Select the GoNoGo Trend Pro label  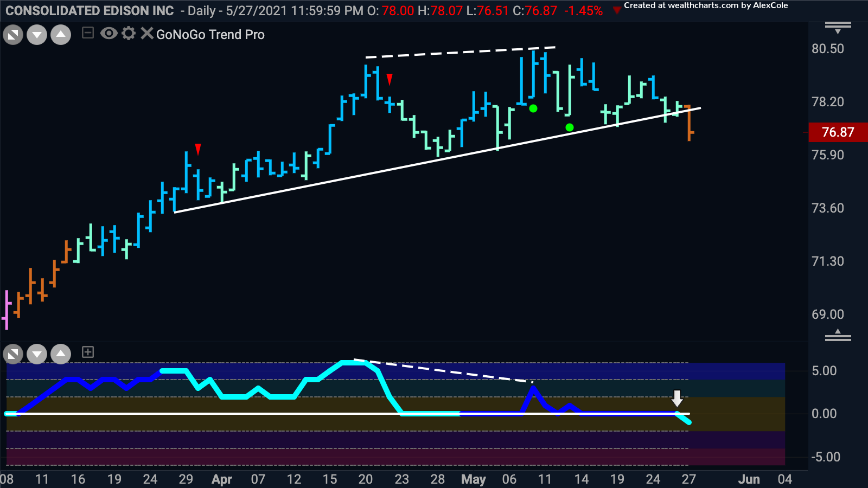tap(210, 35)
